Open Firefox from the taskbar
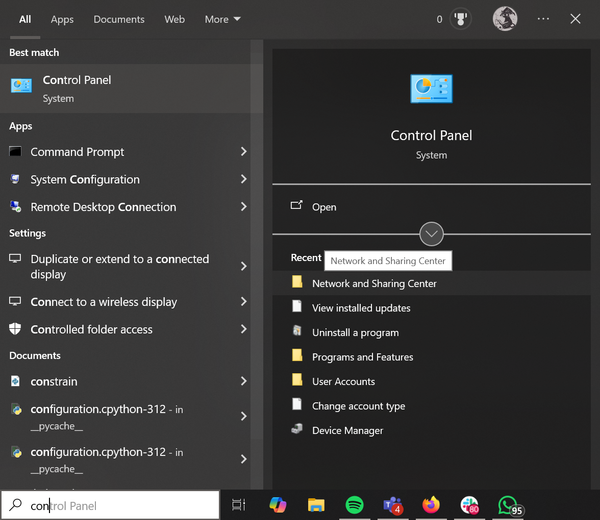 tap(431, 505)
